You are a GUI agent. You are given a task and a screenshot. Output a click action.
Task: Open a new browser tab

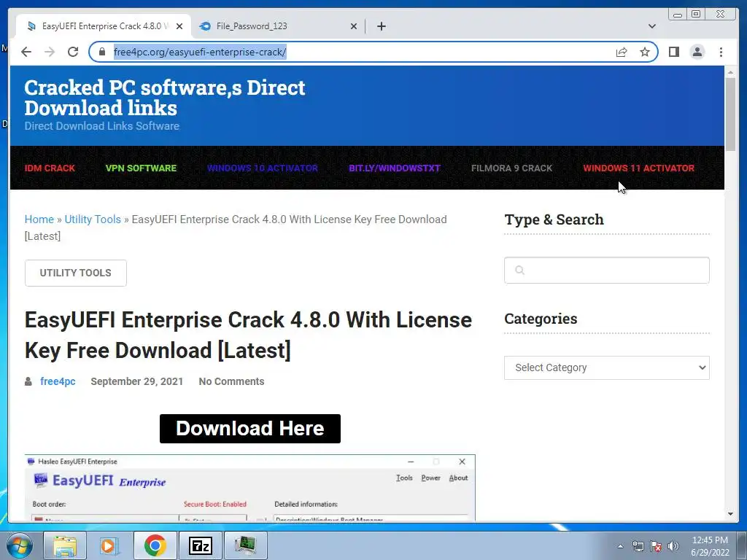coord(381,26)
